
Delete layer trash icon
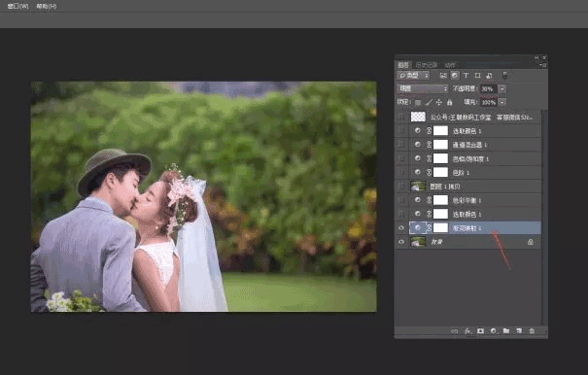point(532,330)
